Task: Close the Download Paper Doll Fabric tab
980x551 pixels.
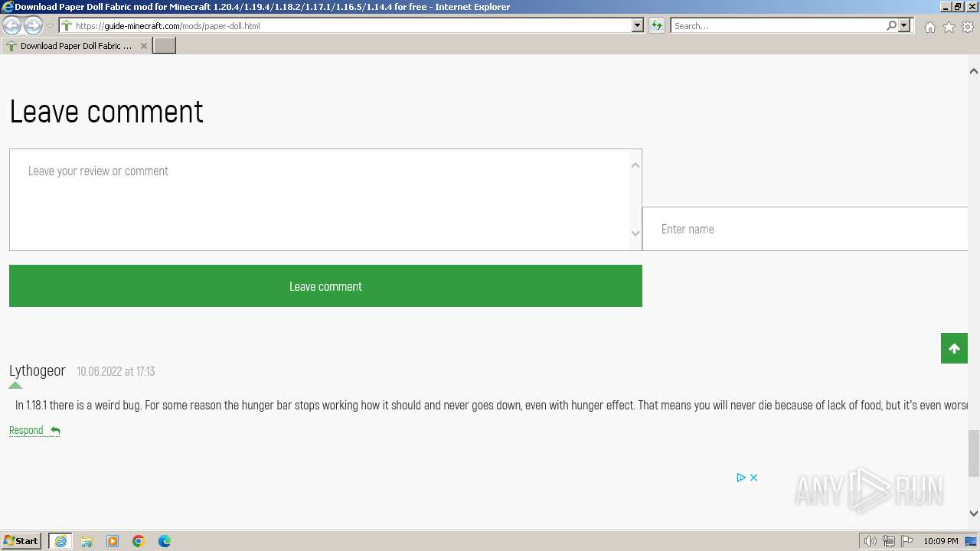Action: 143,46
